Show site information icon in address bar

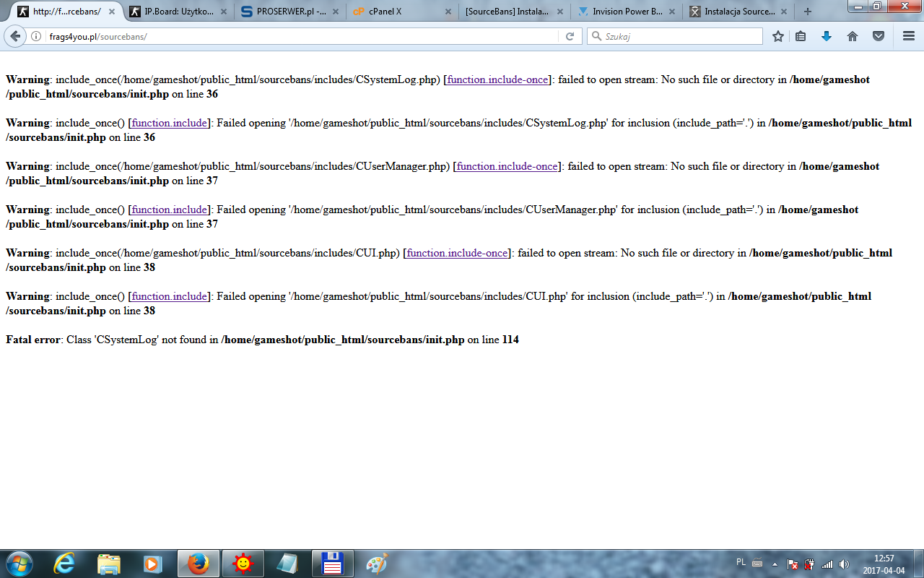tap(36, 36)
